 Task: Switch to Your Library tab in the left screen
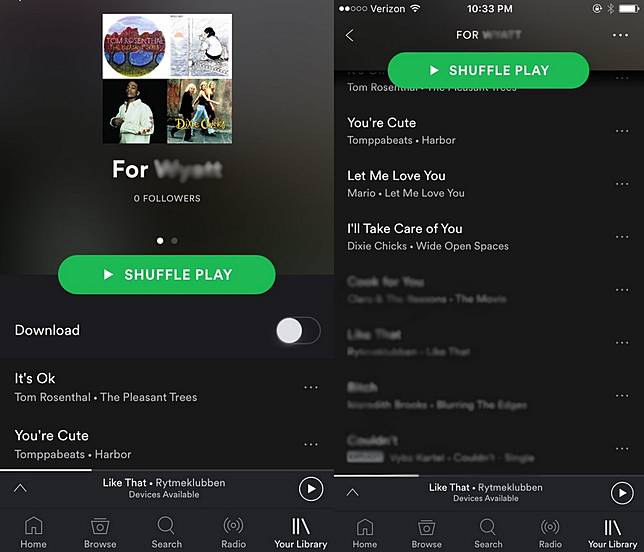(301, 533)
